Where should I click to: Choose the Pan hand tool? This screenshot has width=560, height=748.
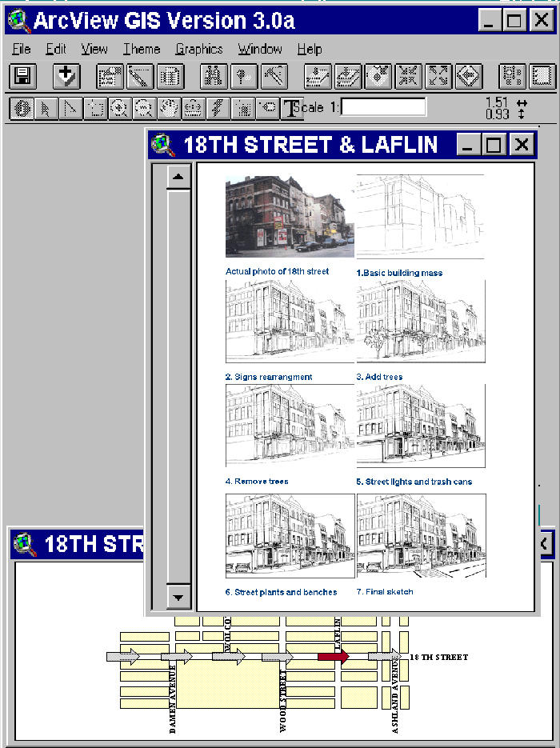(x=169, y=108)
